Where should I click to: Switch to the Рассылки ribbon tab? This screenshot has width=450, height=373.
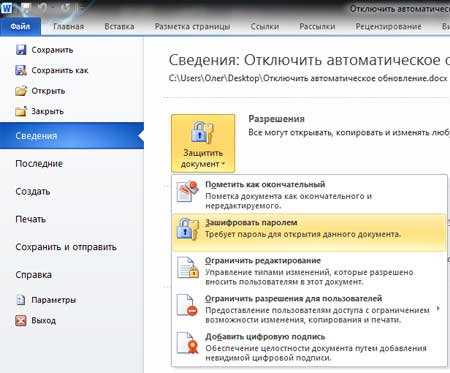pos(317,27)
